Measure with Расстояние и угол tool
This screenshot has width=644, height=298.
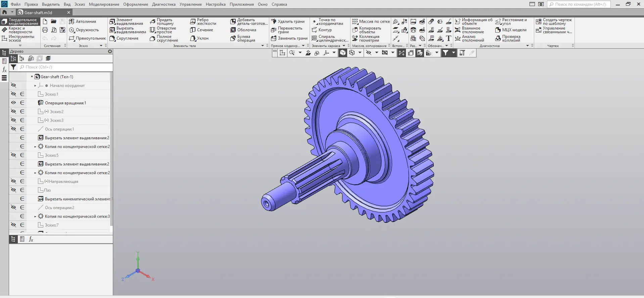point(511,21)
